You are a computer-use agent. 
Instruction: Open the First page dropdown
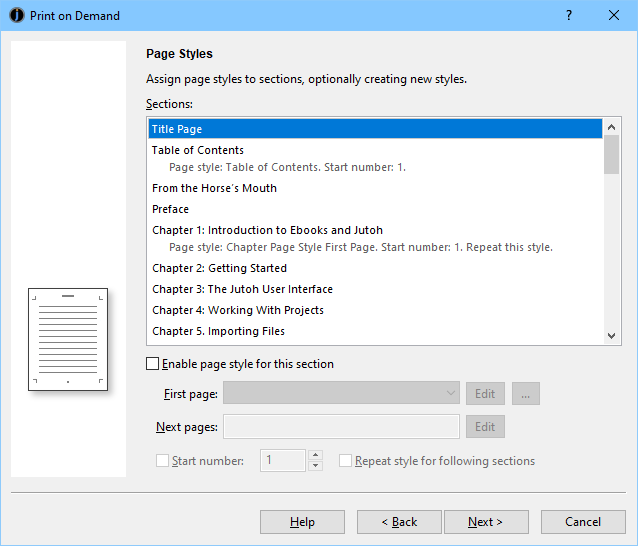(450, 394)
